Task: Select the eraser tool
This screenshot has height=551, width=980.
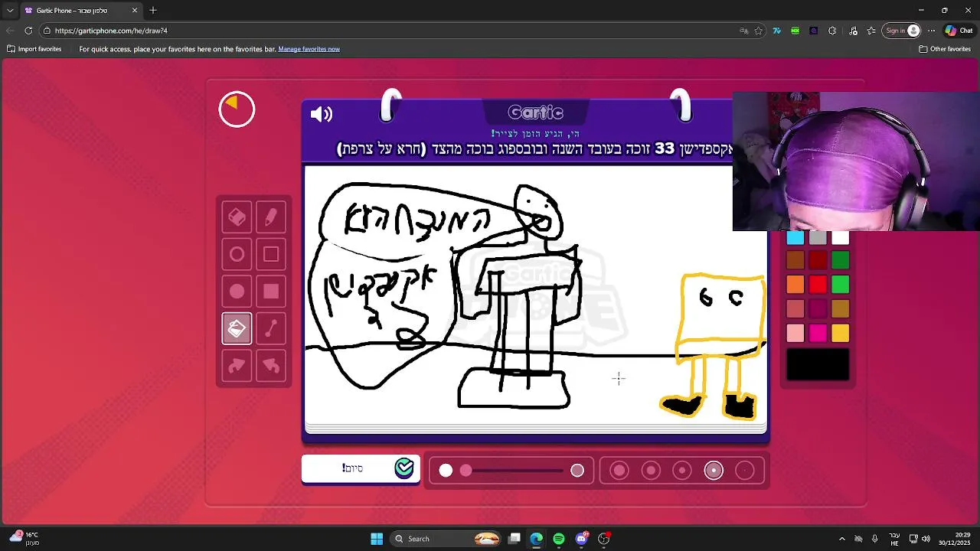Action: tap(237, 217)
